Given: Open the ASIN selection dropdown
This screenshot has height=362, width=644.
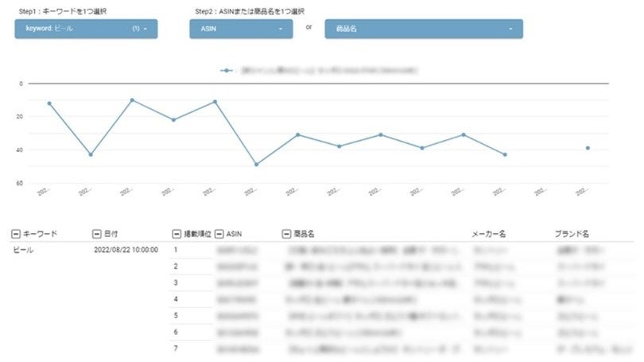Looking at the screenshot, I should pyautogui.click(x=241, y=29).
